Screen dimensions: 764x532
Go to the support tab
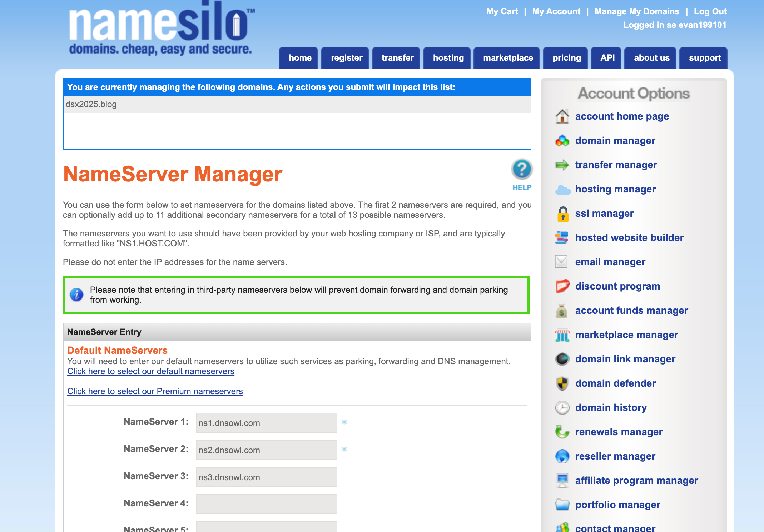[x=705, y=58]
